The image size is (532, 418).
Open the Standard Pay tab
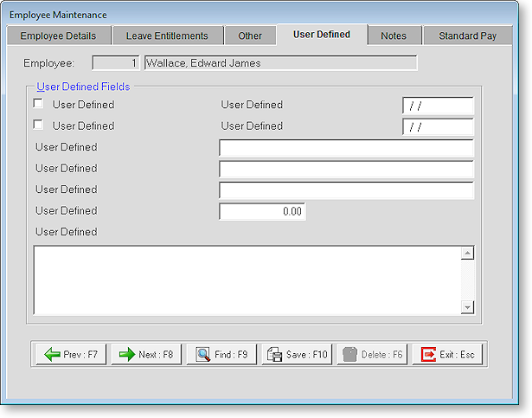468,35
